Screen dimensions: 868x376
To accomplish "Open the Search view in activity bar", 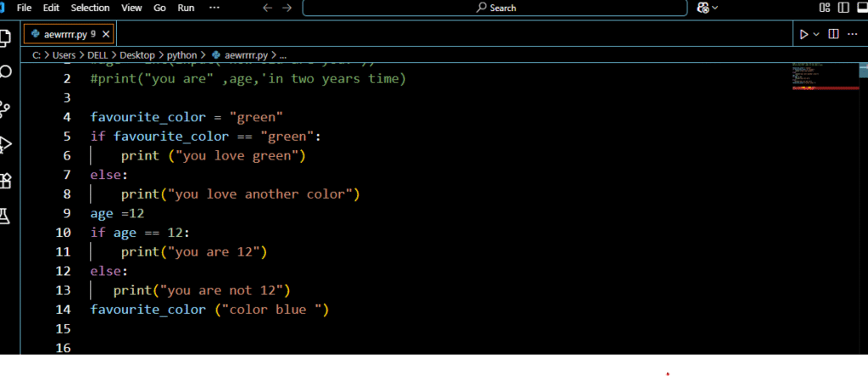I will click(5, 72).
